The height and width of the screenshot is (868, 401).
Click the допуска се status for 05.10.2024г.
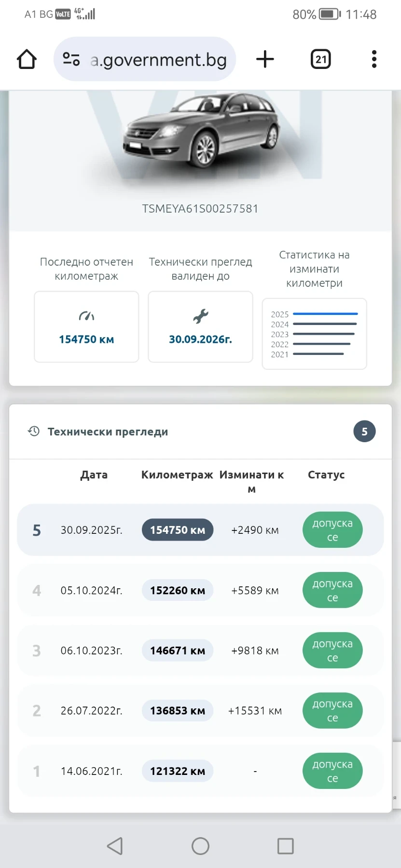pyautogui.click(x=332, y=590)
